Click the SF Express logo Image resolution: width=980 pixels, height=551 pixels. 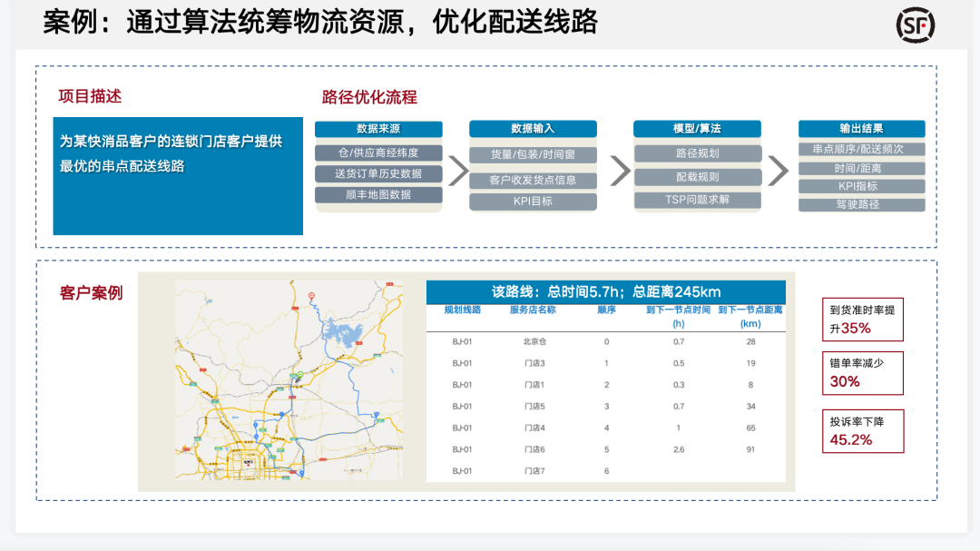tap(916, 25)
